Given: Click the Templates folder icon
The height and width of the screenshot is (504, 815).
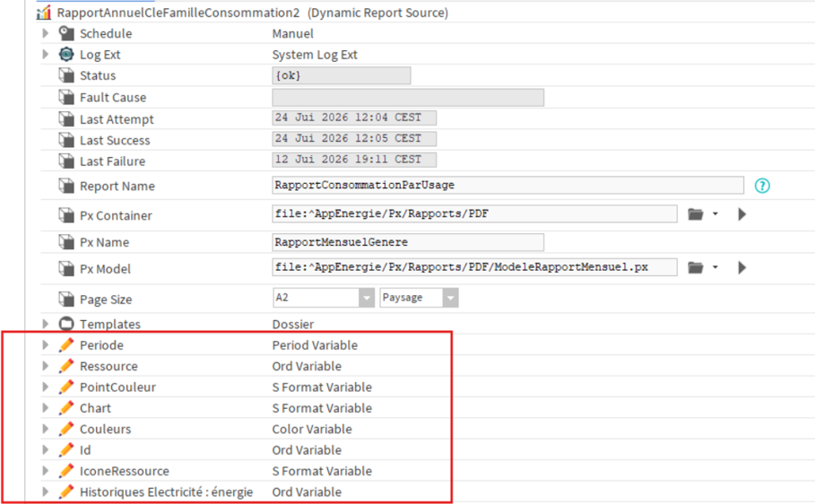Looking at the screenshot, I should 66,324.
